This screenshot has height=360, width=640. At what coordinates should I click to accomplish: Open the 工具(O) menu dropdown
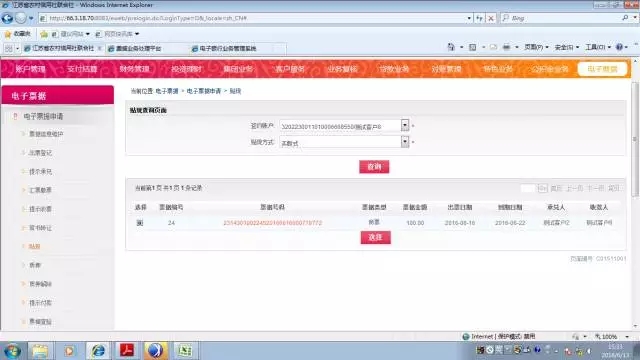coord(598,47)
